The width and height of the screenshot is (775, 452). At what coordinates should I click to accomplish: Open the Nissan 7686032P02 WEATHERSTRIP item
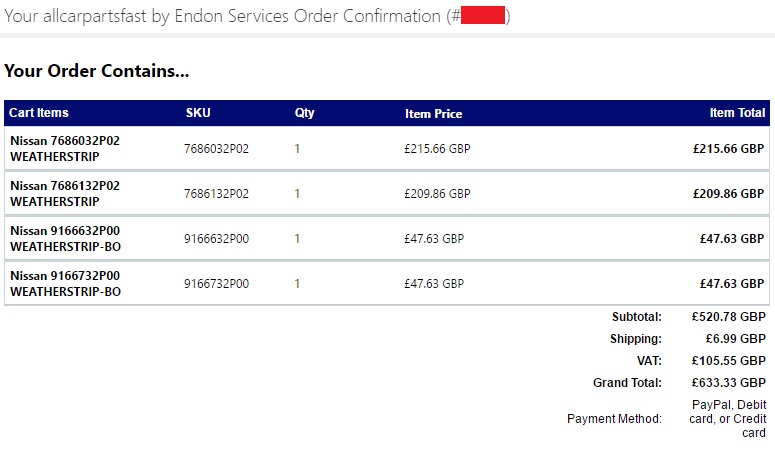65,149
